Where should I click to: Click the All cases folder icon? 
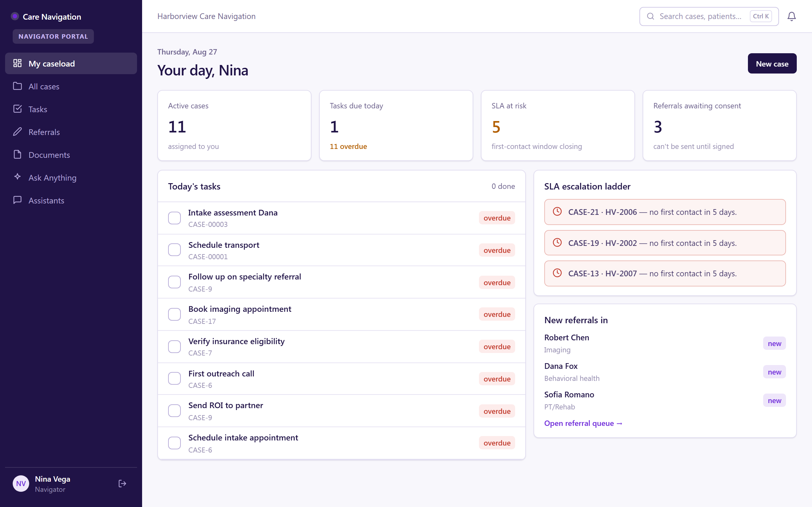tap(17, 86)
